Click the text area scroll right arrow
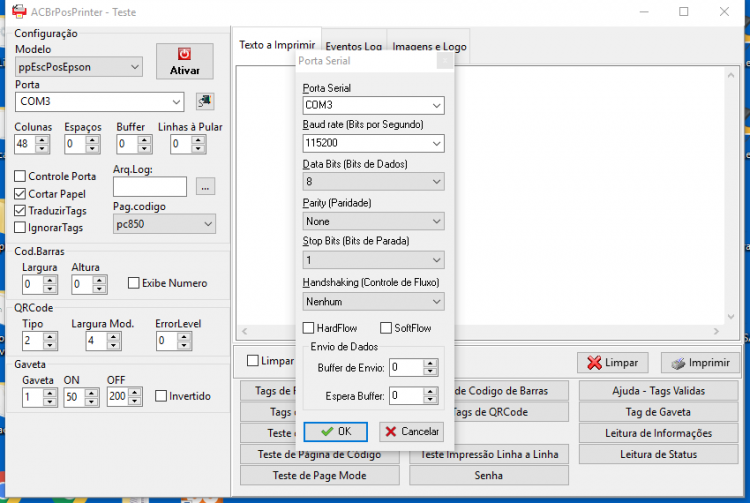Image resolution: width=750 pixels, height=503 pixels. coord(716,331)
